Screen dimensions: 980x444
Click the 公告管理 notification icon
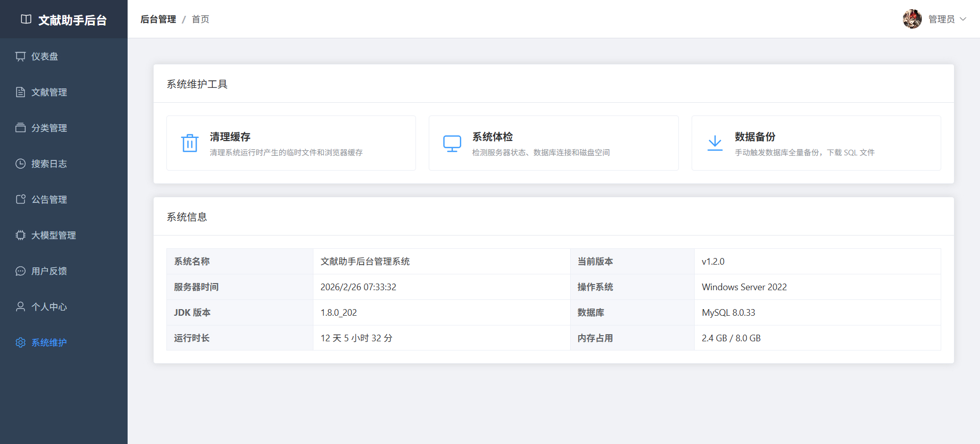[x=20, y=199]
